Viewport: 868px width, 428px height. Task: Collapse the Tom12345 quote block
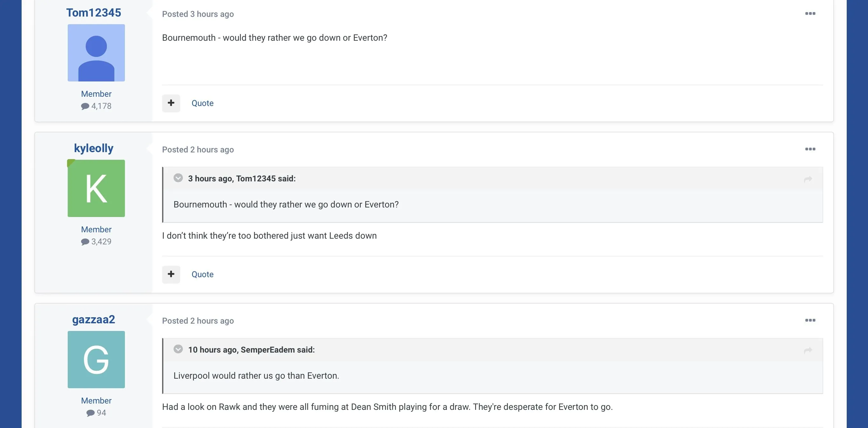pyautogui.click(x=178, y=178)
